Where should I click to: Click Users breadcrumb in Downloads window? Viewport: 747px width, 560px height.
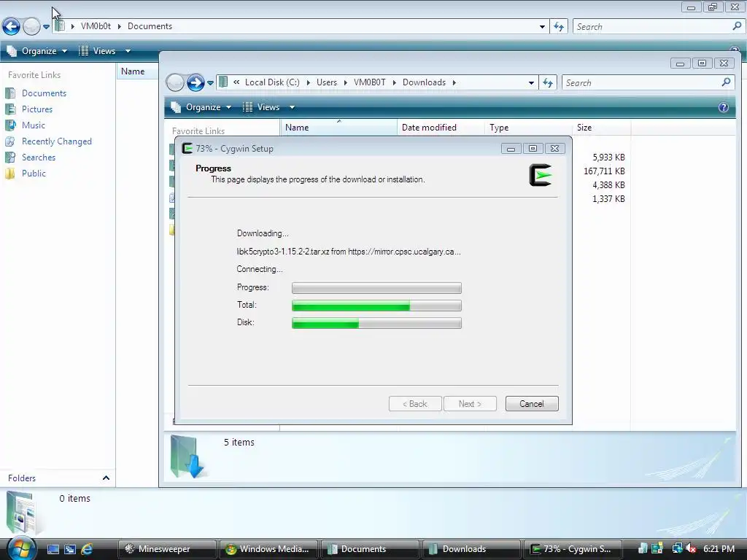pyautogui.click(x=326, y=82)
